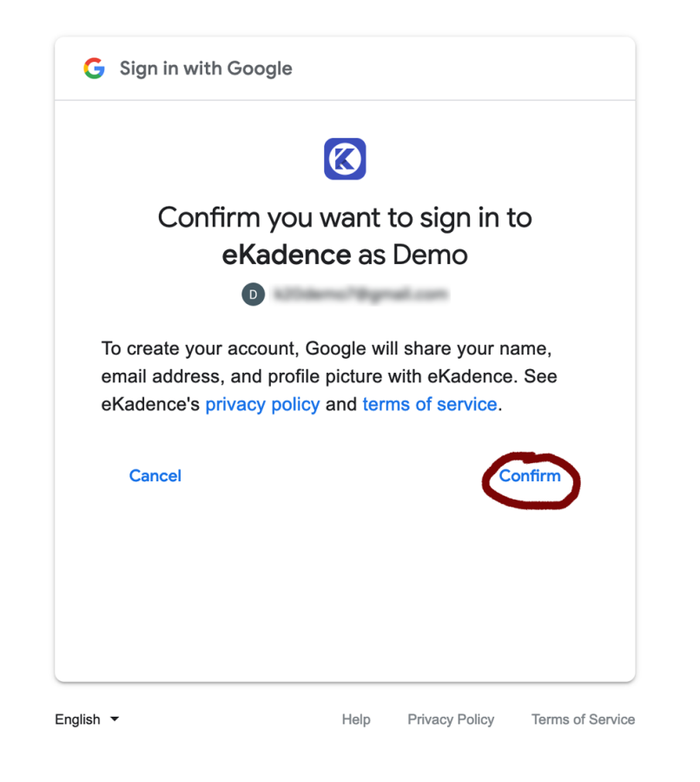700x782 pixels.
Task: Click the 'To create your account' paragraph line
Action: pyautogui.click(x=327, y=348)
